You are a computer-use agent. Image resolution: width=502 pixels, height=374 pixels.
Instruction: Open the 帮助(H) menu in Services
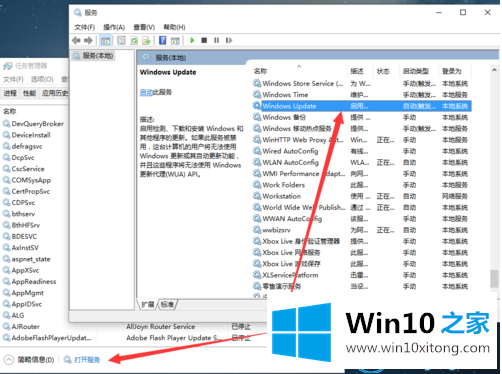click(x=174, y=27)
